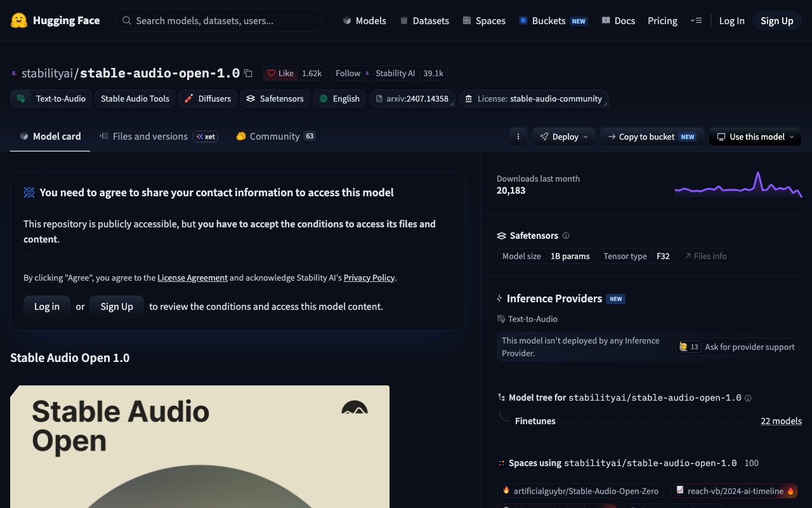Open the stable-audio-community license tag
Screen dimensions: 812x508
(x=534, y=98)
